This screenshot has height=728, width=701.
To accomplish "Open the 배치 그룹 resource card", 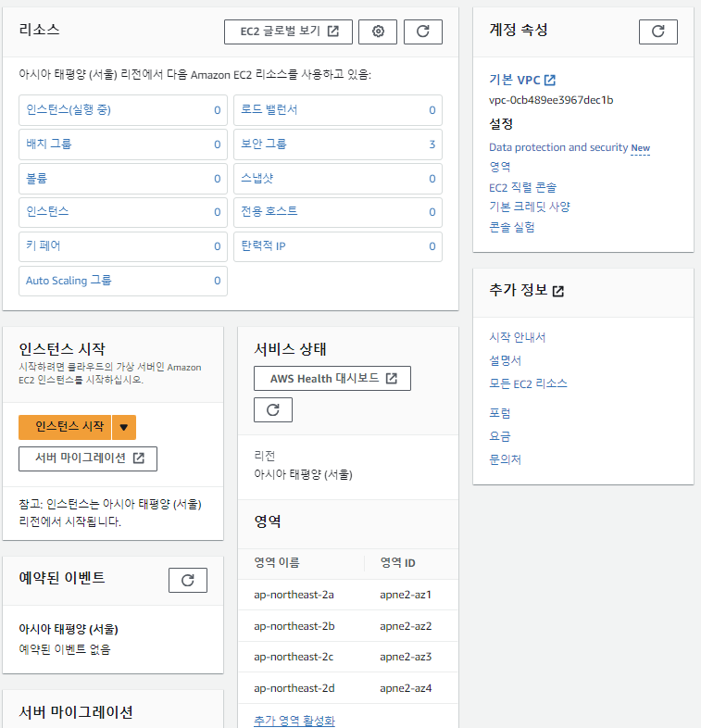I will pyautogui.click(x=123, y=144).
